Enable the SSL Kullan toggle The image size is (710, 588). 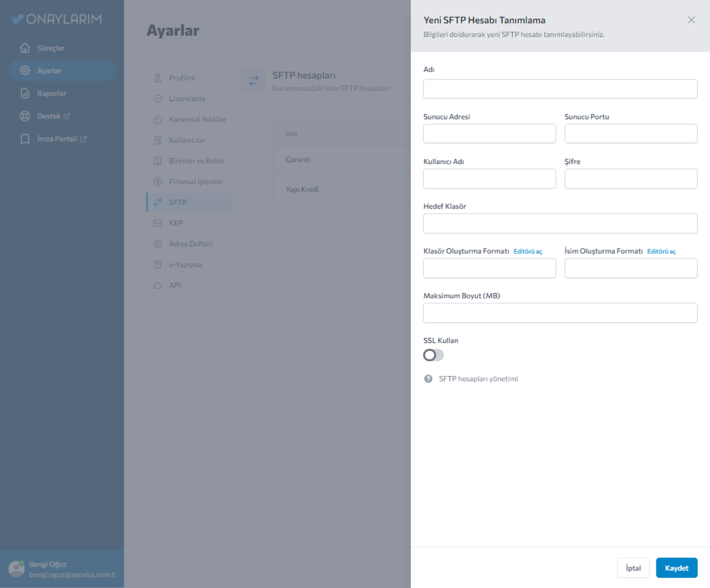point(433,355)
